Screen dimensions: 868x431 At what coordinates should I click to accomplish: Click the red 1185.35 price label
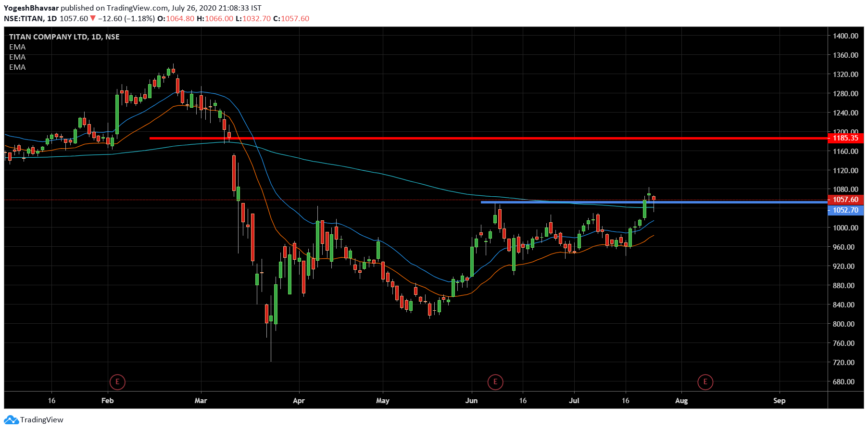845,138
